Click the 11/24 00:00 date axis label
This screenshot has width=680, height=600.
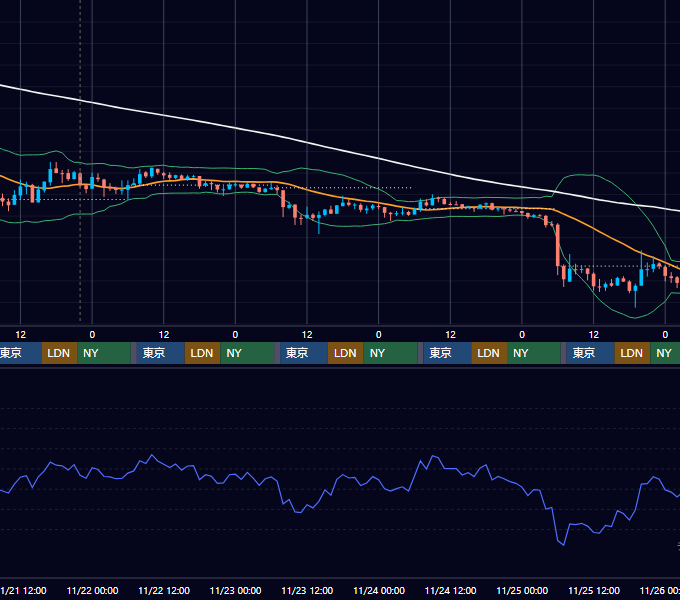379,590
